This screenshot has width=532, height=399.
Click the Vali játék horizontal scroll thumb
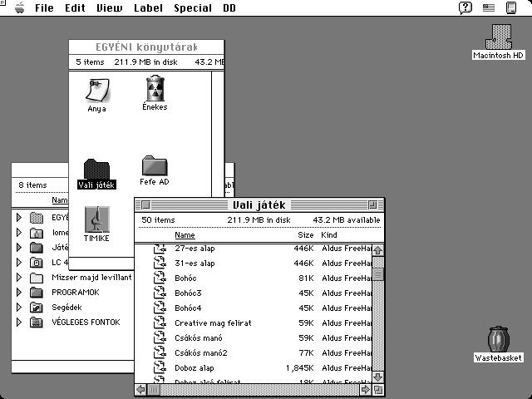pos(154,390)
